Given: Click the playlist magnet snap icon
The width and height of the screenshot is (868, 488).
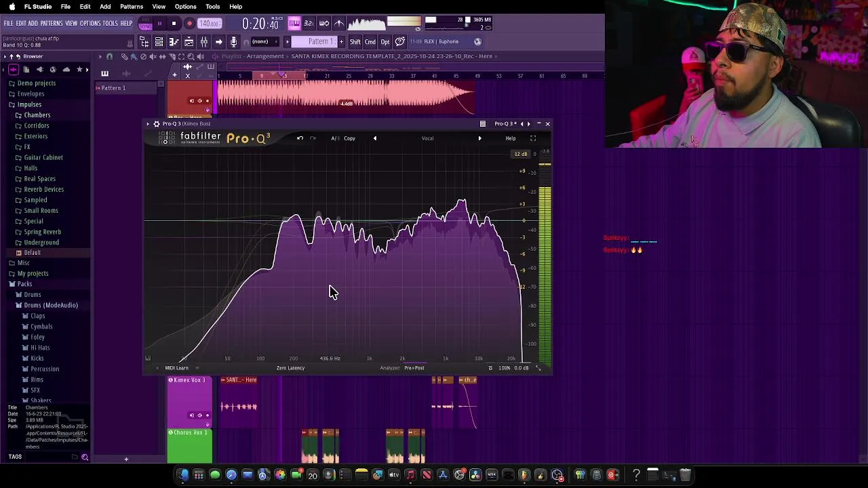Looking at the screenshot, I should pyautogui.click(x=109, y=56).
